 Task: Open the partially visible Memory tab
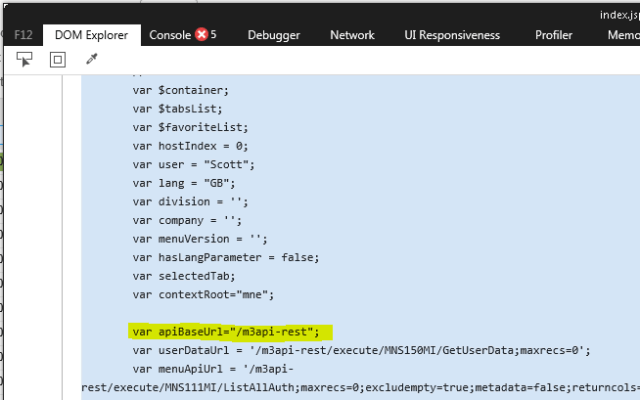(x=622, y=35)
